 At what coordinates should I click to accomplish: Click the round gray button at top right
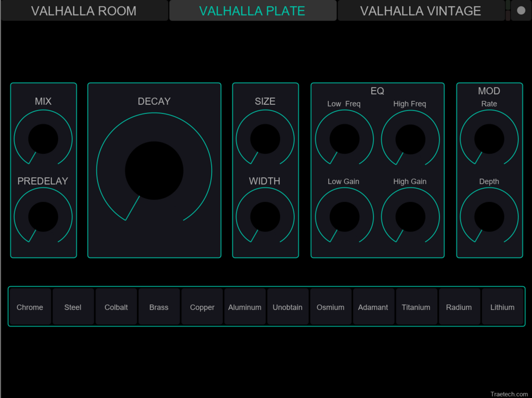pos(521,11)
